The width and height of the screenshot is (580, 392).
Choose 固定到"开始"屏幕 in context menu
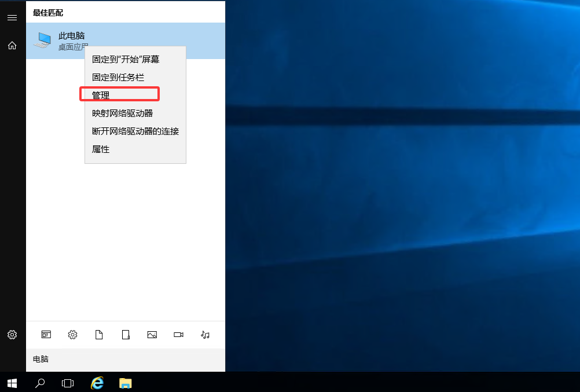coord(126,59)
